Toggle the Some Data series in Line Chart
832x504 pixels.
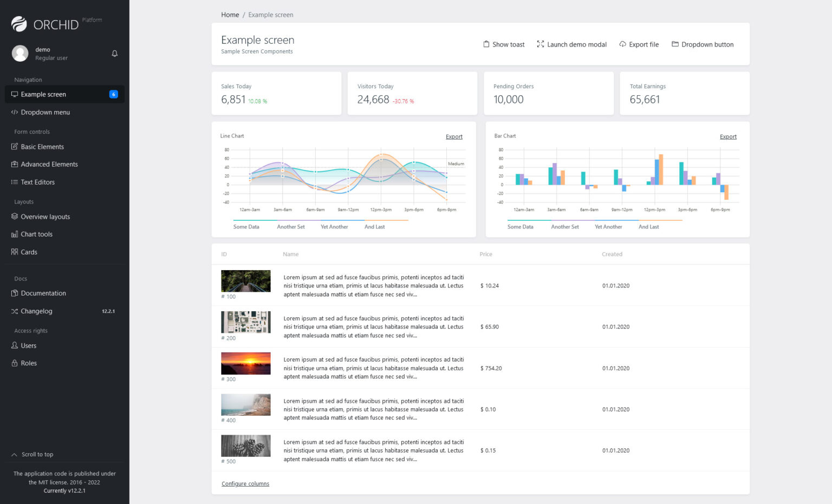(246, 226)
